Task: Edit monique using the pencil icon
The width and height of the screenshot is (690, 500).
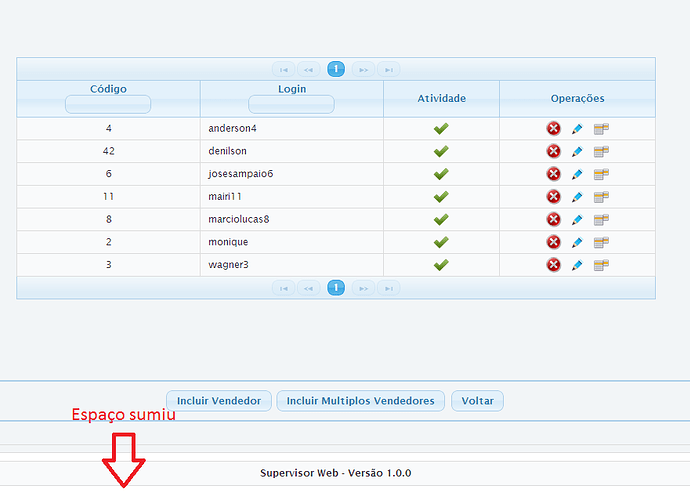Action: [x=577, y=243]
